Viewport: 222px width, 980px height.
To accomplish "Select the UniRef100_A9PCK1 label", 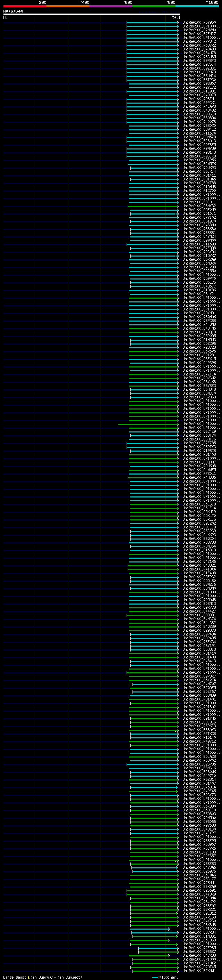I will click(x=199, y=103).
